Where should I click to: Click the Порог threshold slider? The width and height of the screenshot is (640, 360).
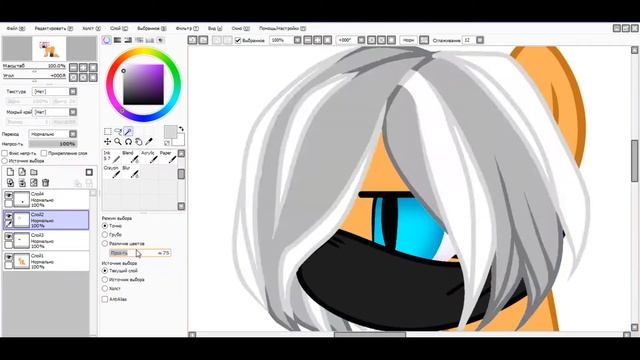140,253
